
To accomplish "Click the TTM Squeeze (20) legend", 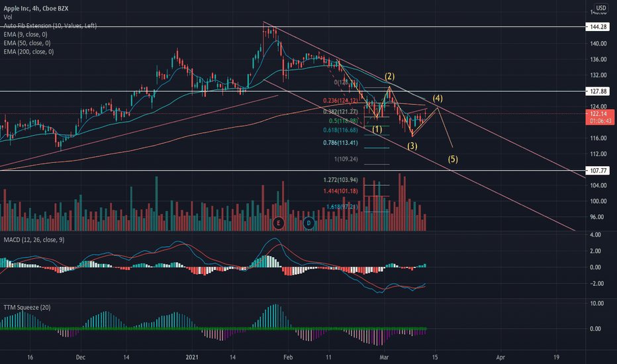I will click(x=26, y=307).
